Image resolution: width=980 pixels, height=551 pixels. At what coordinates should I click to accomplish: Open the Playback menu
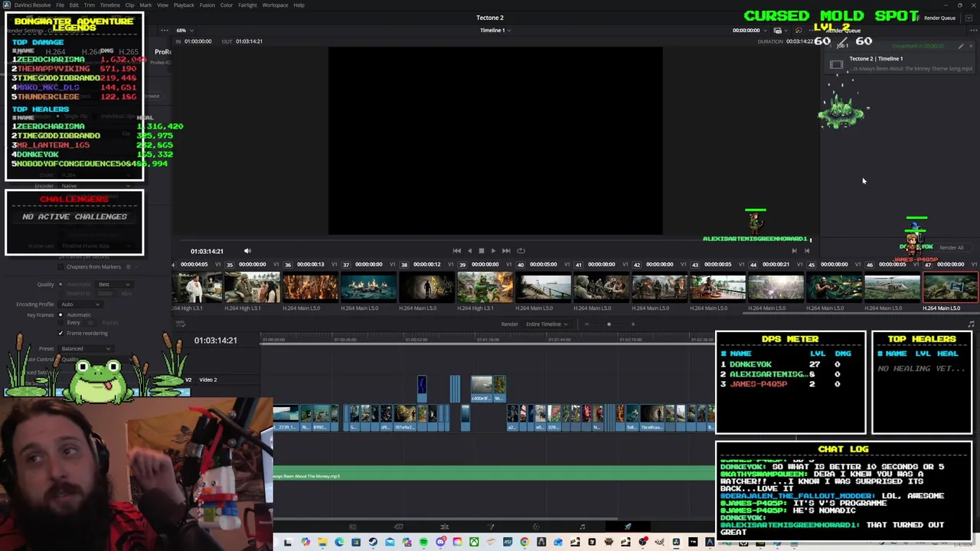pyautogui.click(x=184, y=5)
